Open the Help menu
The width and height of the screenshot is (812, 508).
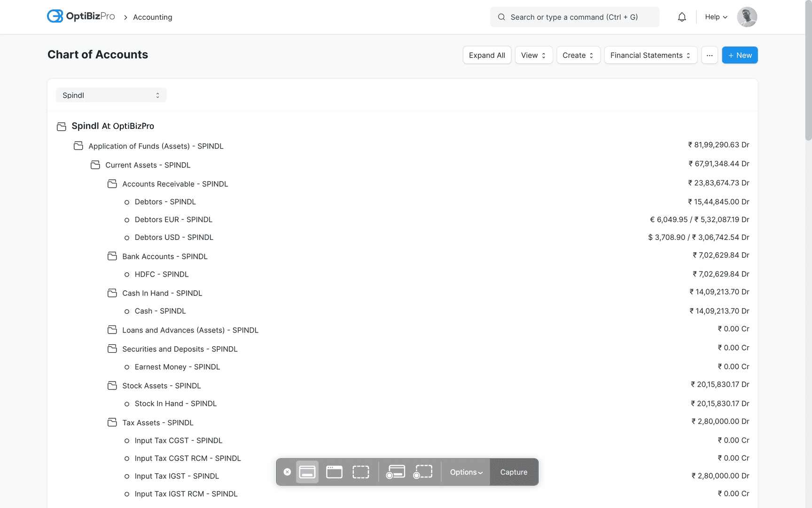tap(715, 17)
